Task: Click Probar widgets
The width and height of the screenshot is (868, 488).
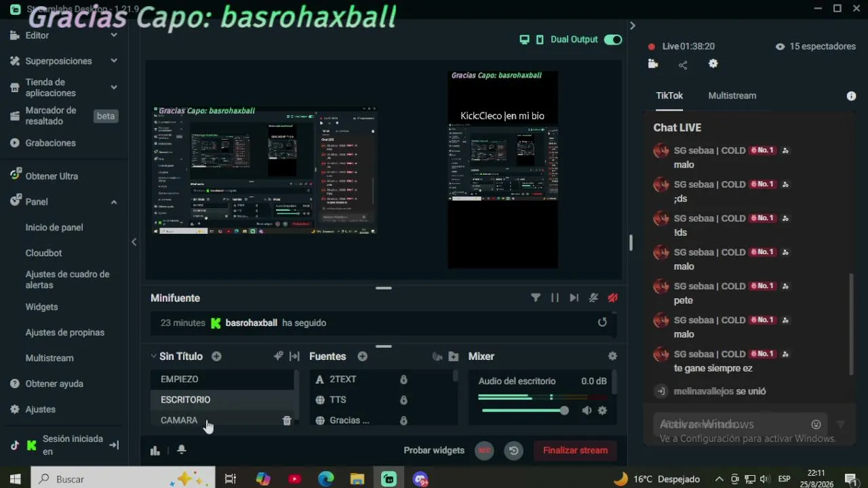Action: [x=434, y=450]
